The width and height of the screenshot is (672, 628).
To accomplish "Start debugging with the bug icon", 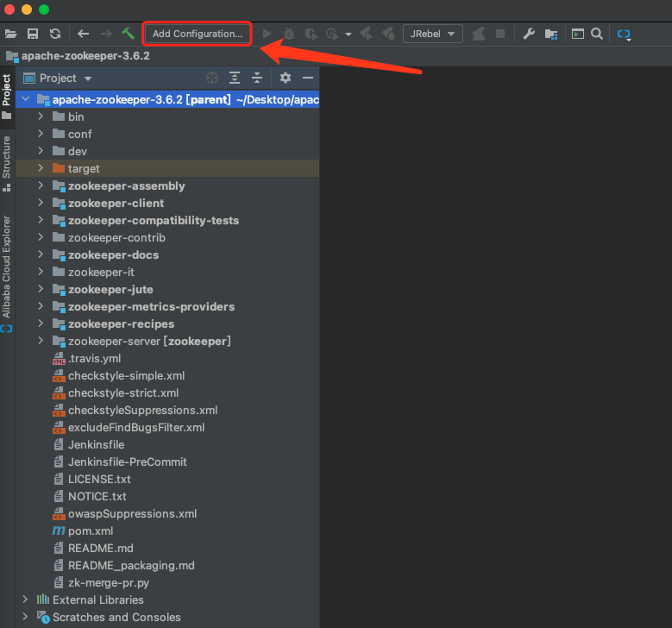I will coord(289,34).
